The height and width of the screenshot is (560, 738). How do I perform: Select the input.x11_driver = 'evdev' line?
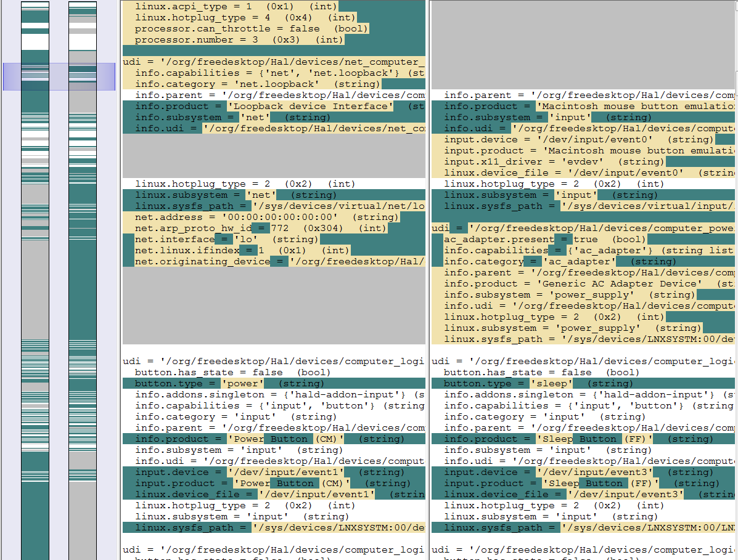click(554, 162)
